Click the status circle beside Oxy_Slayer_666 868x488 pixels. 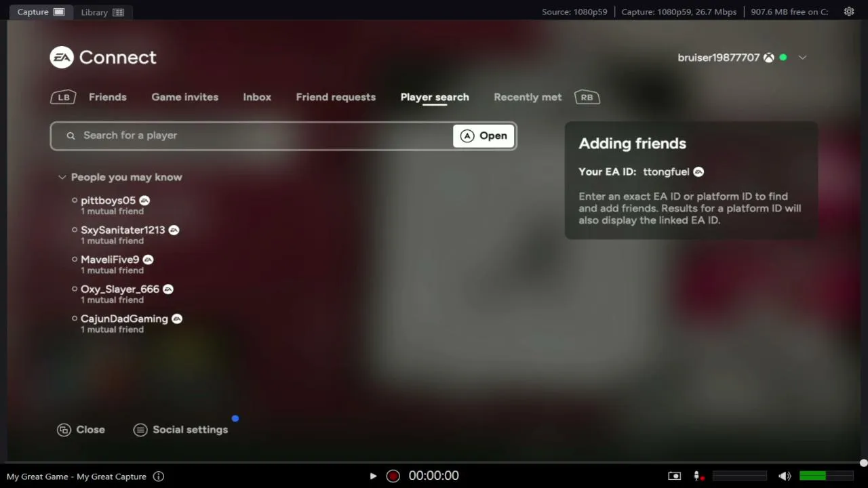click(75, 289)
